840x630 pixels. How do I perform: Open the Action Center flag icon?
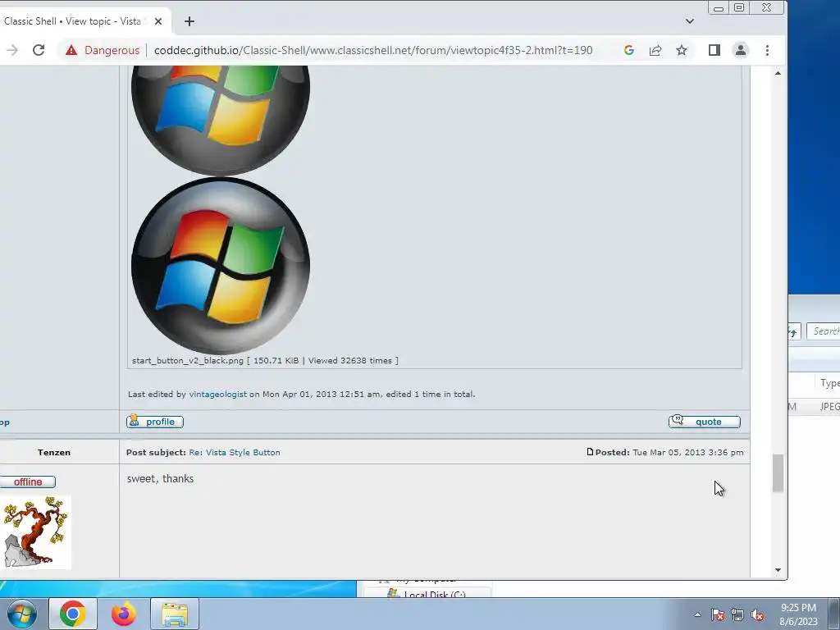(717, 614)
